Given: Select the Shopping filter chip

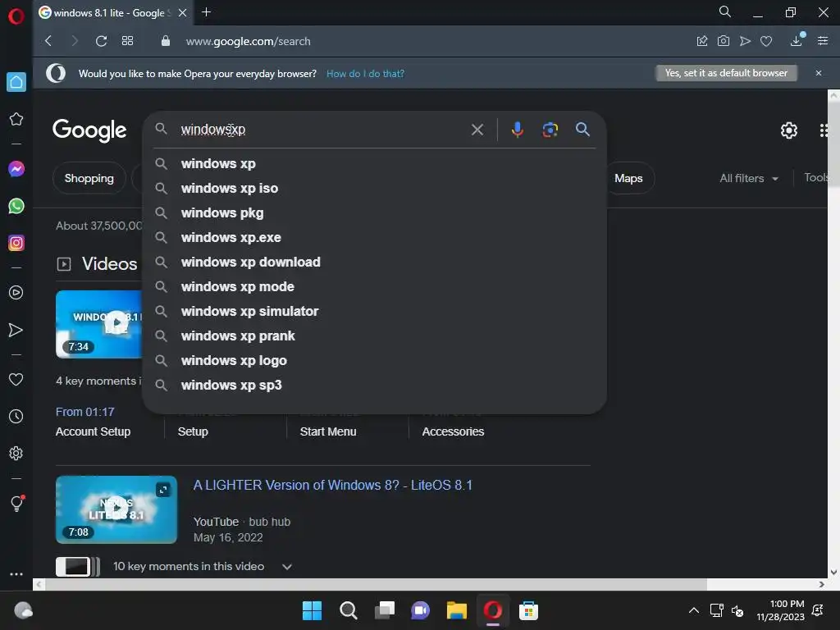Looking at the screenshot, I should [x=89, y=178].
